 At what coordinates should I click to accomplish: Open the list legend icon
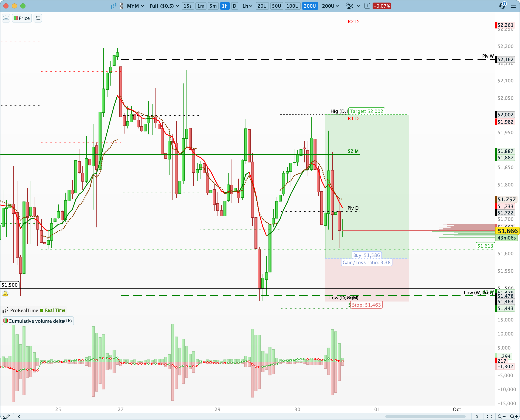[38, 18]
